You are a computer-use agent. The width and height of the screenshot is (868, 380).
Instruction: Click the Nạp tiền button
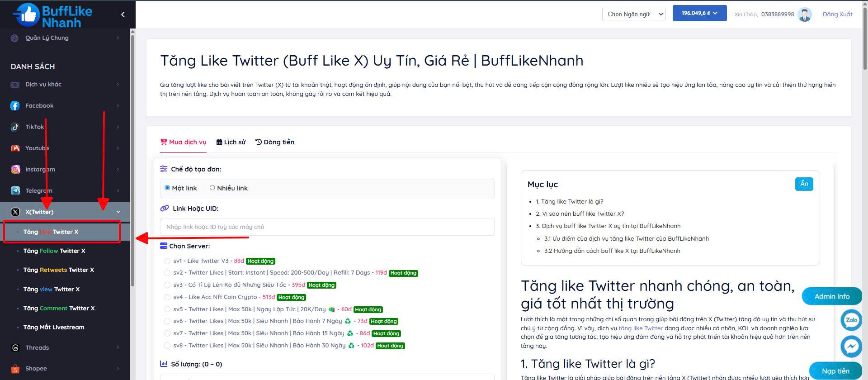[x=835, y=371]
